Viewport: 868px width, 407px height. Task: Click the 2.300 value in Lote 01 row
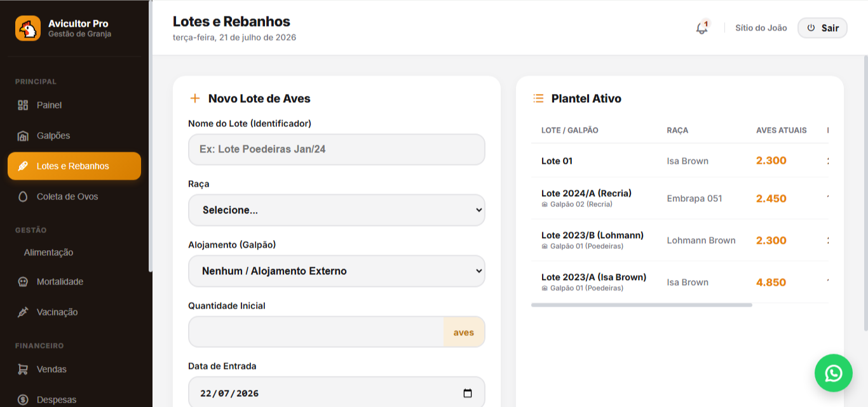point(771,161)
